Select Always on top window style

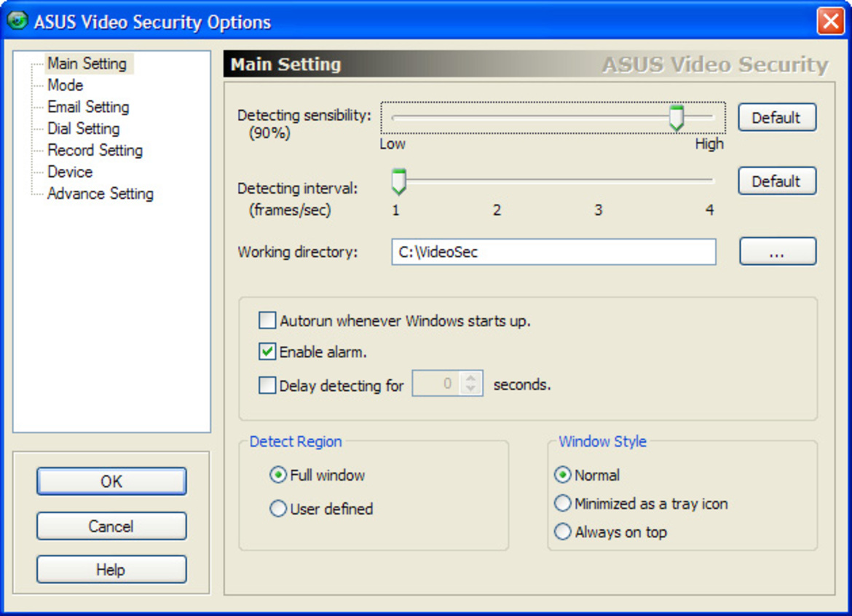pos(562,532)
